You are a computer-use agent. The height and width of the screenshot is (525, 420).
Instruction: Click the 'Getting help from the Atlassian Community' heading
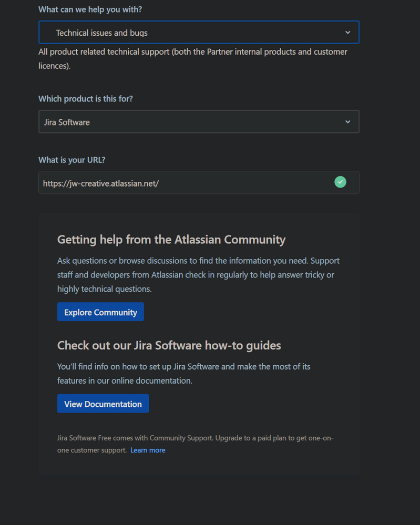(x=171, y=240)
